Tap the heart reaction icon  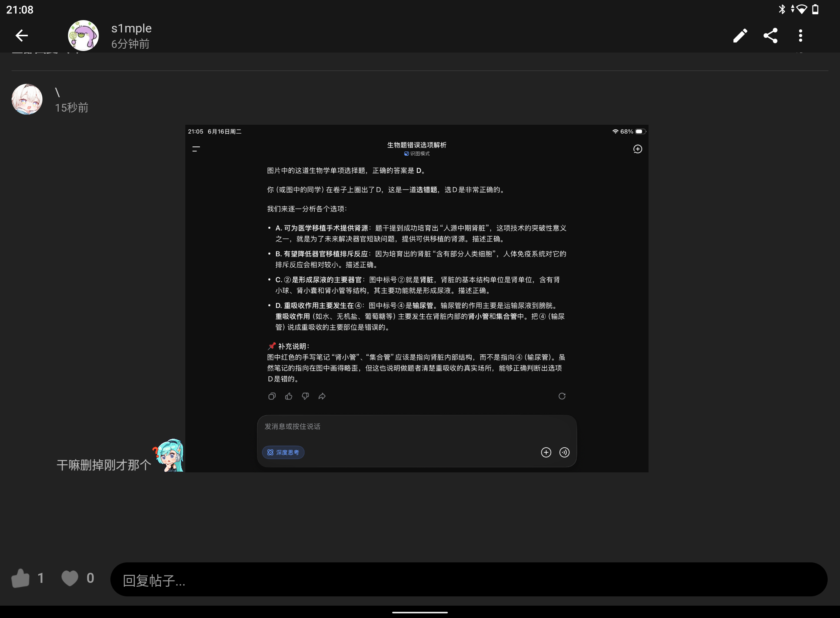(70, 578)
